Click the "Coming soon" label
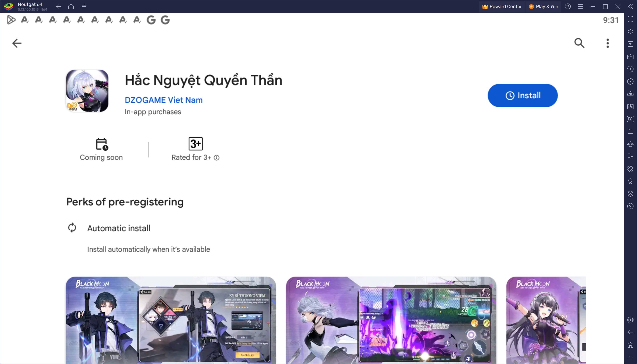The height and width of the screenshot is (364, 637). pos(101,157)
